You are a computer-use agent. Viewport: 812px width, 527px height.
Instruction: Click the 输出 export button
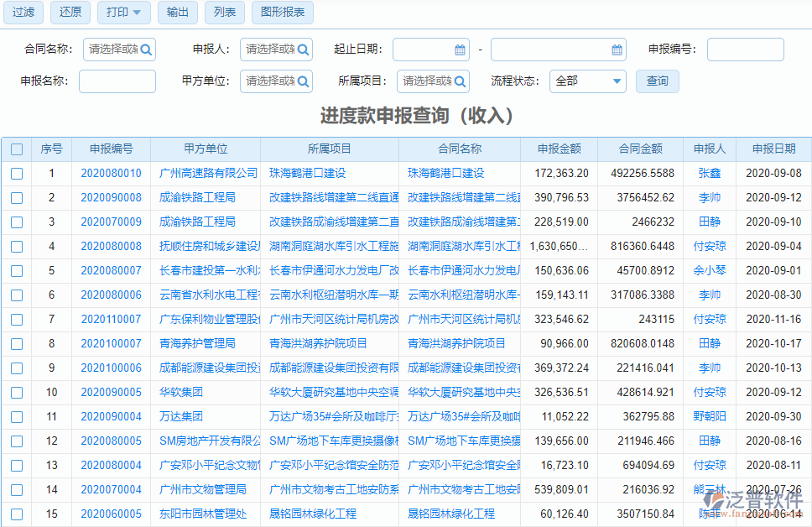[178, 13]
